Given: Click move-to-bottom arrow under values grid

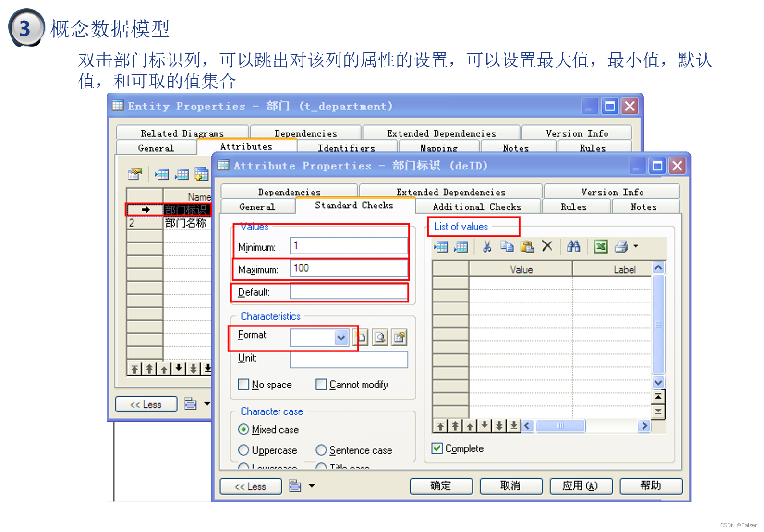Looking at the screenshot, I should [514, 426].
